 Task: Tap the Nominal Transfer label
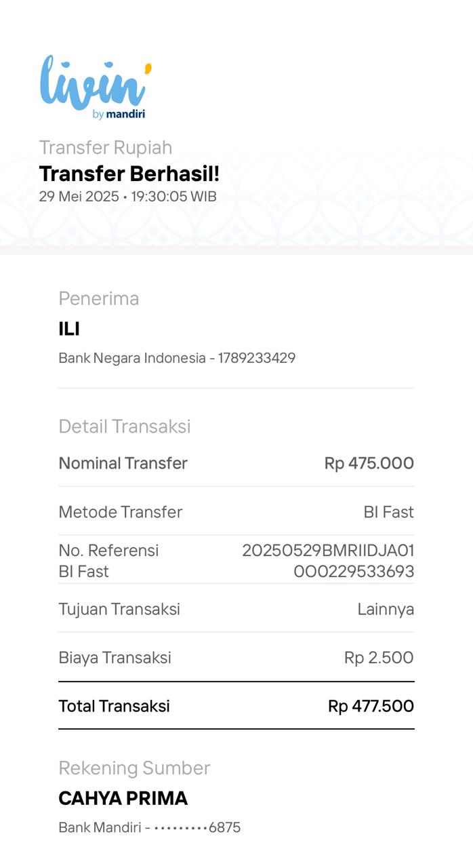click(x=123, y=463)
